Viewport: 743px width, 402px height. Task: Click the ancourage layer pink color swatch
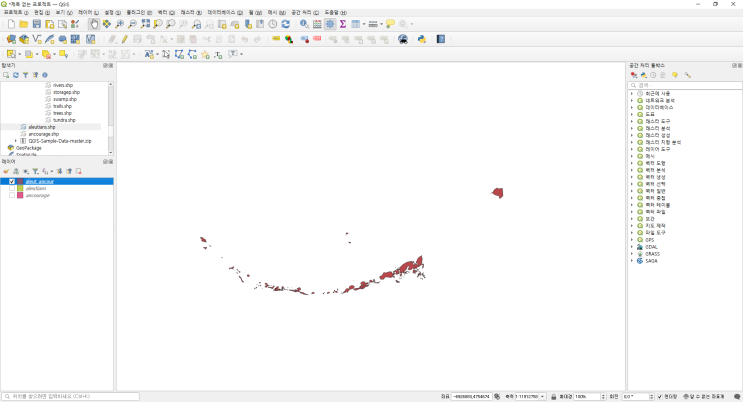20,195
